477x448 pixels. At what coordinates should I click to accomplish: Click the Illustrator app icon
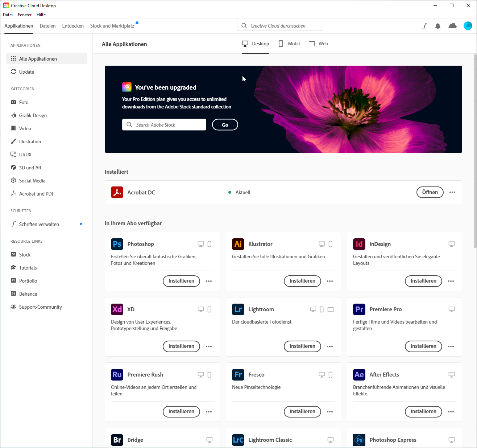coord(238,244)
